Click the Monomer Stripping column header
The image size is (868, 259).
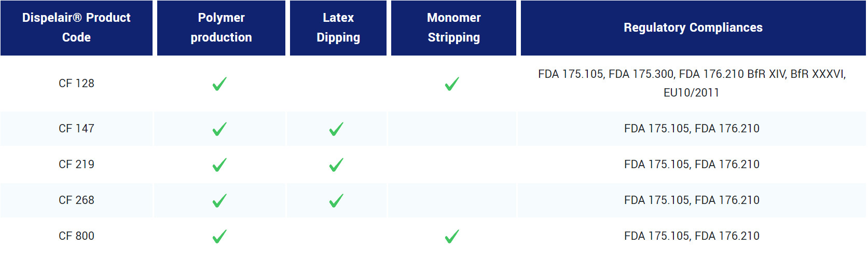tap(453, 28)
